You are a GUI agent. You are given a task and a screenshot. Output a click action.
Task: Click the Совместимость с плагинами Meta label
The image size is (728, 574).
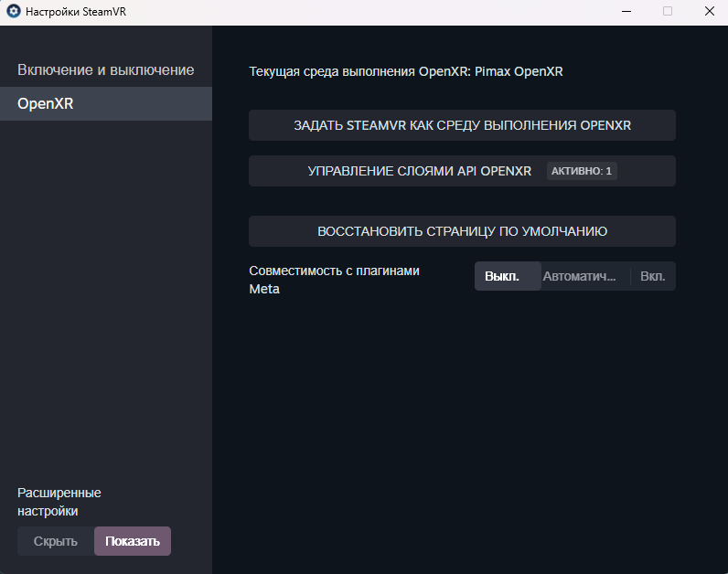click(x=335, y=280)
